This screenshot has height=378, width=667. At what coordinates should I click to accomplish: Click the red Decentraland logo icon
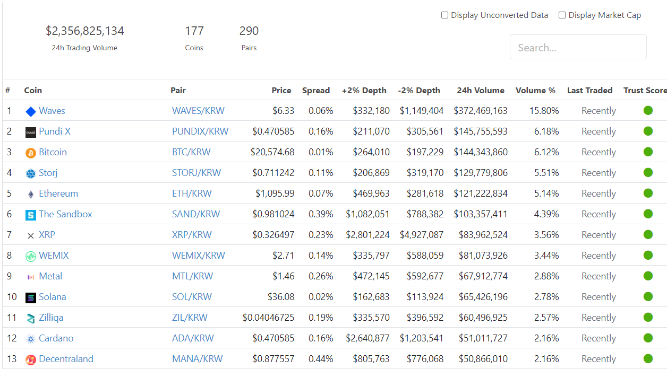point(31,360)
